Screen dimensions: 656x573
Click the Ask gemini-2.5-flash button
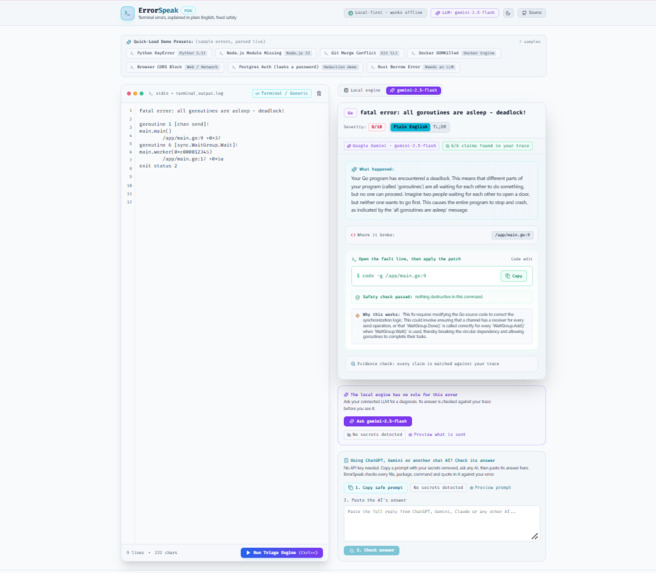click(378, 421)
